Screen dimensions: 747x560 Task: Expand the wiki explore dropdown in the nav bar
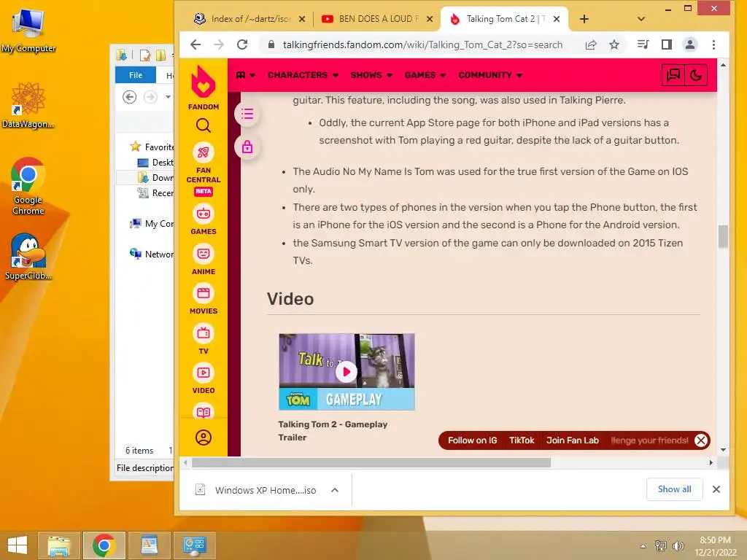pos(246,75)
